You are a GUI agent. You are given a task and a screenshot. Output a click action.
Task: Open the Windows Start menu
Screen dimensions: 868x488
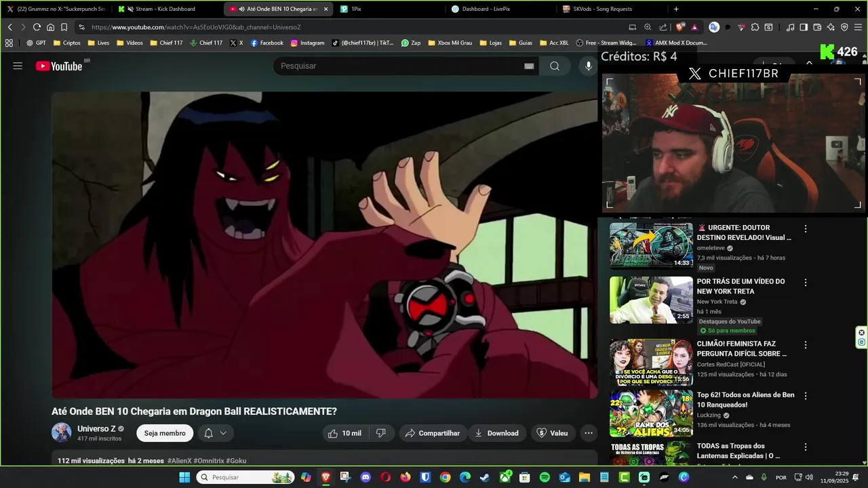[x=184, y=477]
